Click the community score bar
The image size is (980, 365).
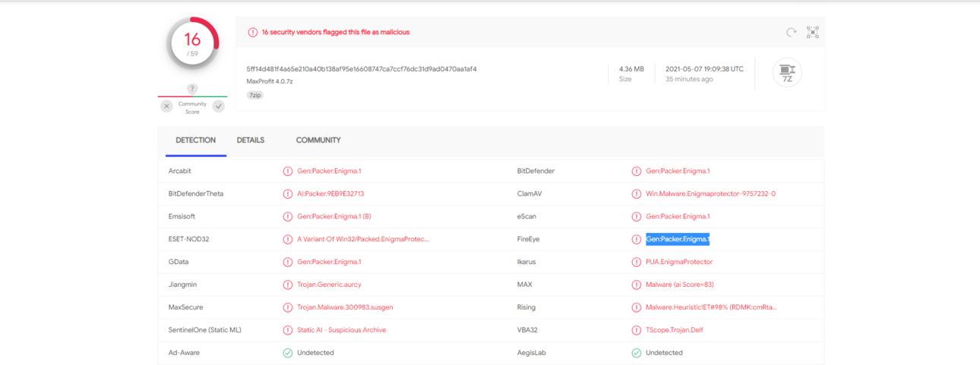[193, 96]
